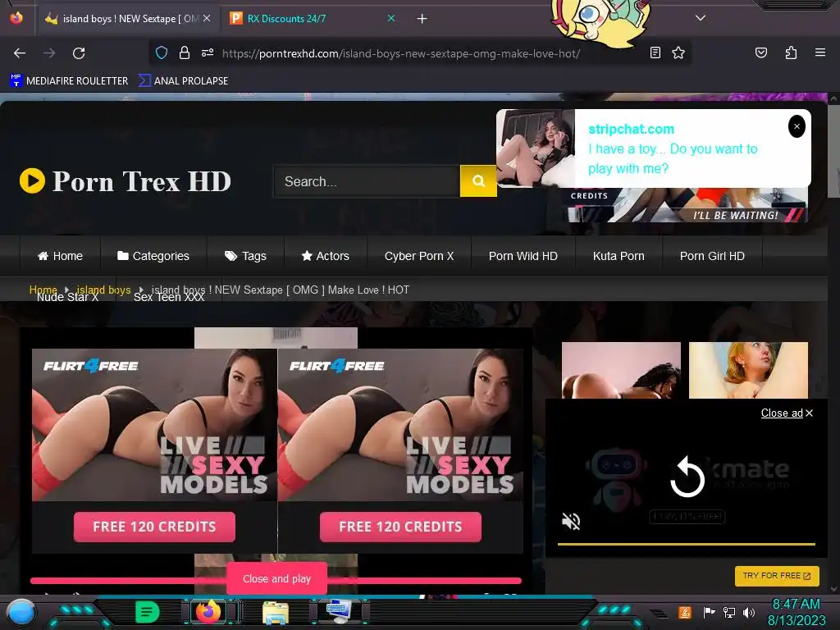Screen dimensions: 840x630
Task: Click the address bar URL
Action: pyautogui.click(x=400, y=53)
